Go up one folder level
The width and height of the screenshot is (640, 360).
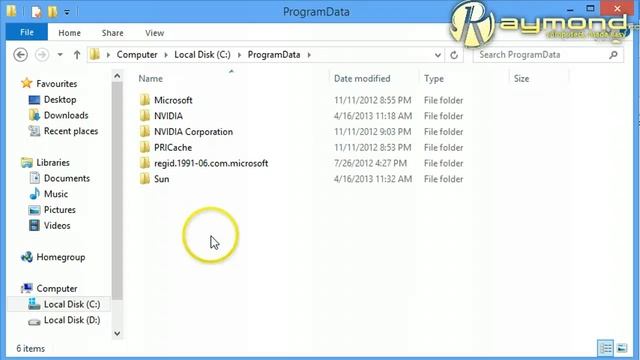77,55
